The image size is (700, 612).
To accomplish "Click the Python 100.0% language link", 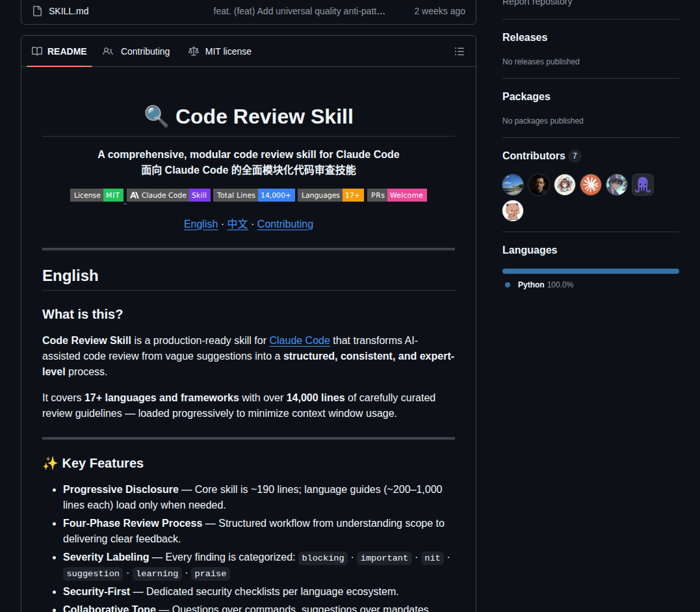I will click(545, 285).
